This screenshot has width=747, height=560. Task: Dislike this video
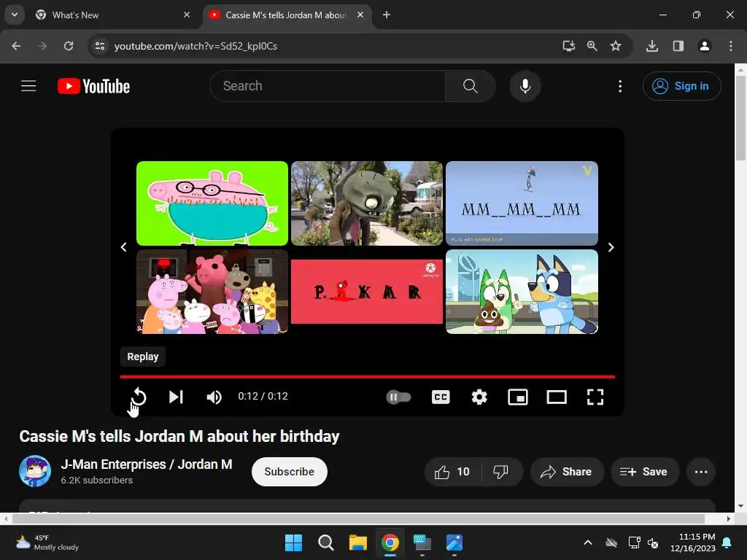tap(501, 472)
